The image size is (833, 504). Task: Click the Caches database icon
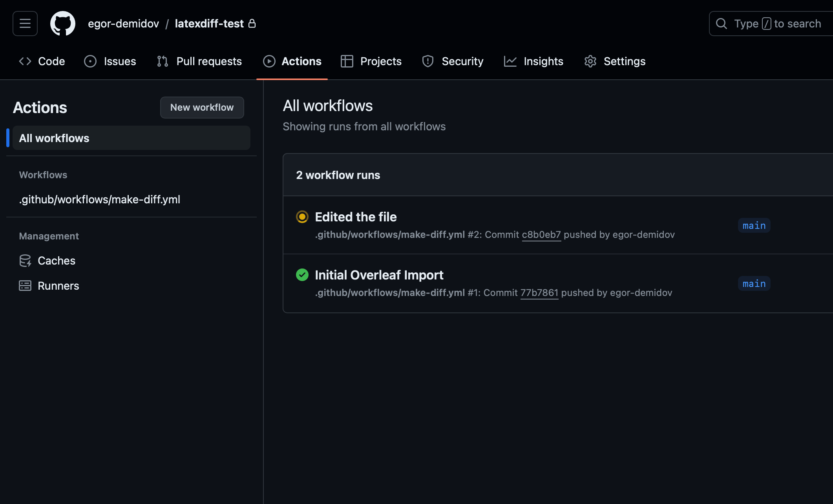coord(25,260)
